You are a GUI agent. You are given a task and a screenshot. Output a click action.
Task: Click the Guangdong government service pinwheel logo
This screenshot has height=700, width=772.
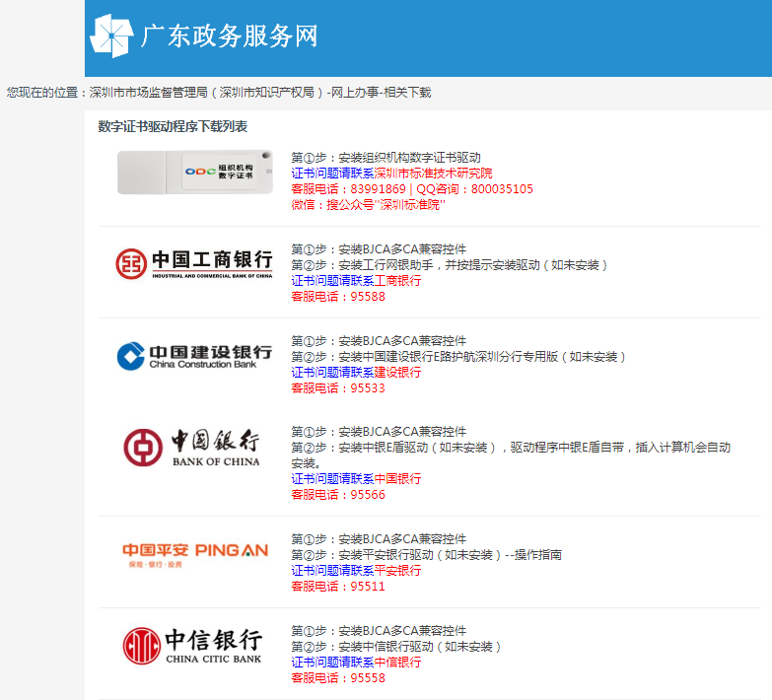click(x=110, y=36)
